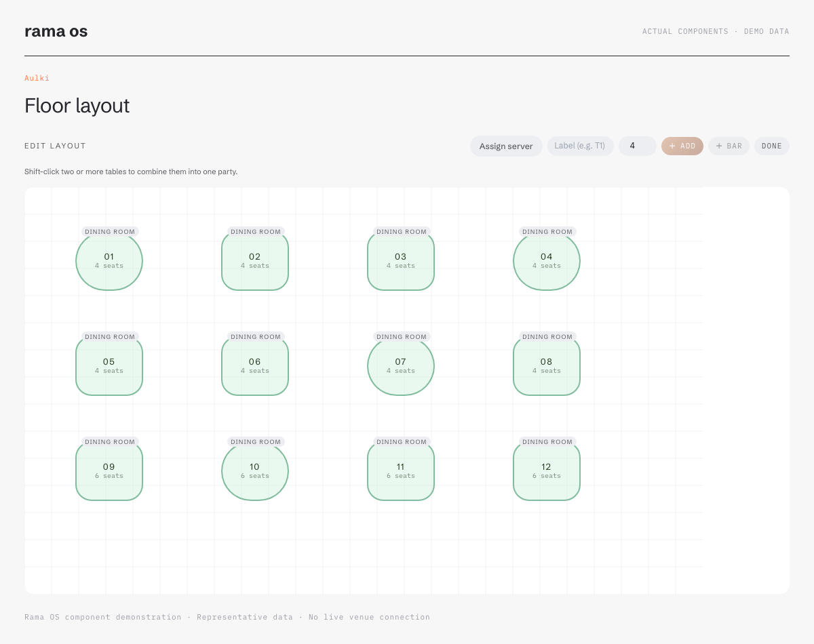Select table 02 with 4 seats
Screen dimensions: 814x644
tap(255, 260)
